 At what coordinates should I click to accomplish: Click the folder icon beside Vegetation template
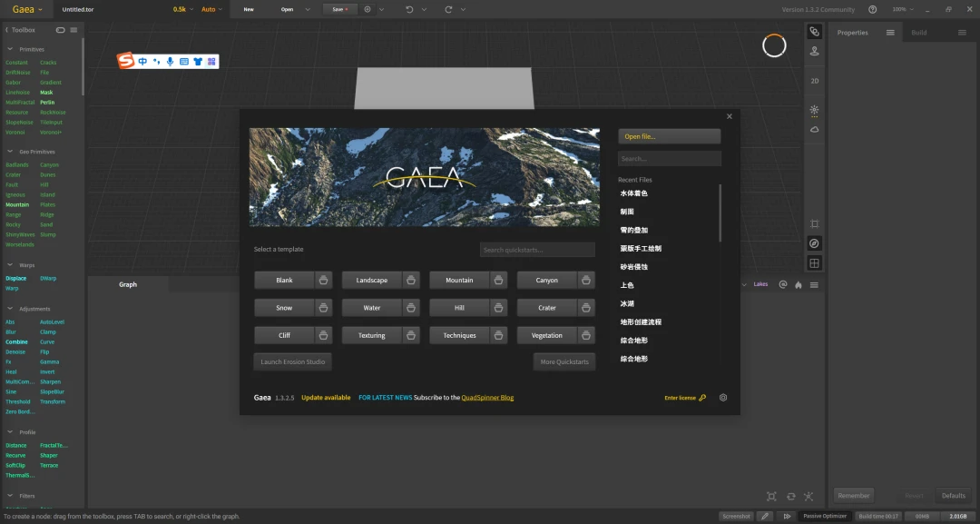coord(585,335)
